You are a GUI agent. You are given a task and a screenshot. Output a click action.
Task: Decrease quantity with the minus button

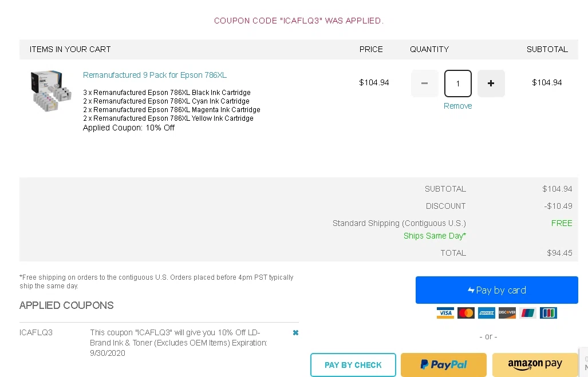[x=425, y=84]
